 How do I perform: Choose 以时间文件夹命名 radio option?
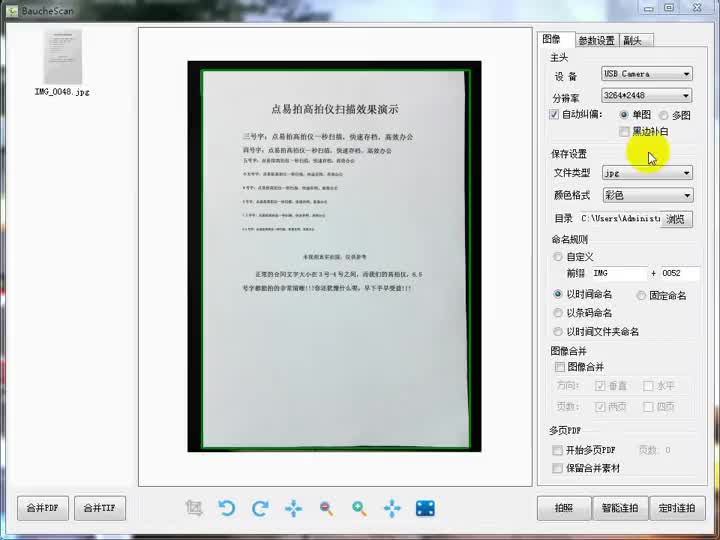point(557,331)
